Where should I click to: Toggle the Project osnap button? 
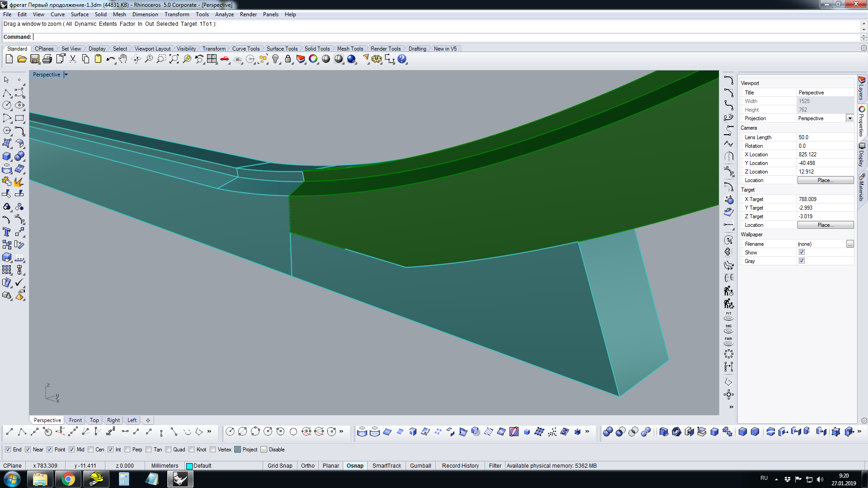pyautogui.click(x=238, y=450)
